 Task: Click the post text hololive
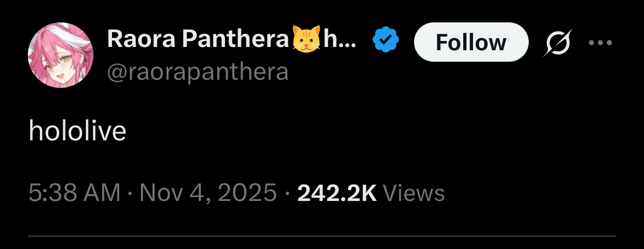[x=77, y=131]
